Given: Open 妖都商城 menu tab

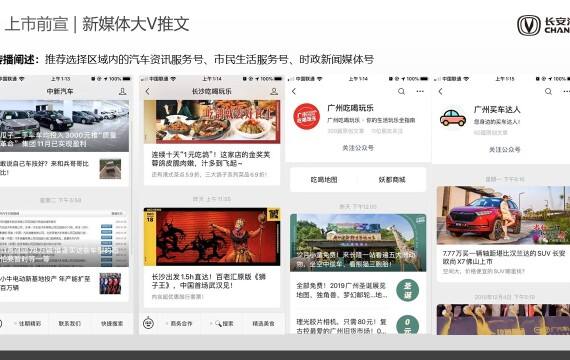Looking at the screenshot, I should (x=392, y=180).
